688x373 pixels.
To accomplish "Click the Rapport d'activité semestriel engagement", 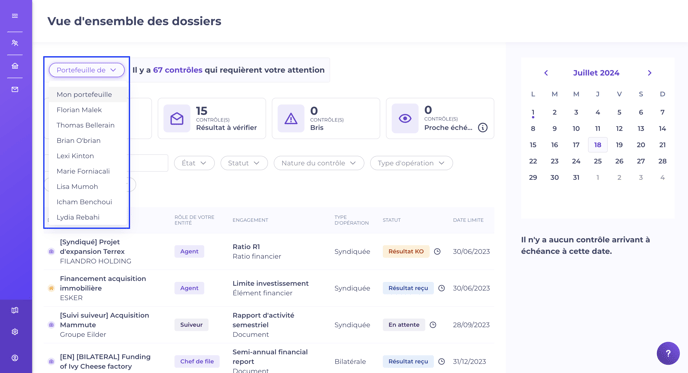I will (263, 320).
